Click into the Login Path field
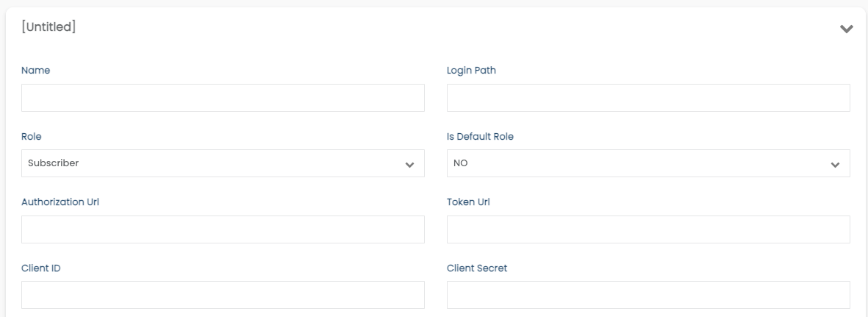This screenshot has width=868, height=317. point(648,98)
